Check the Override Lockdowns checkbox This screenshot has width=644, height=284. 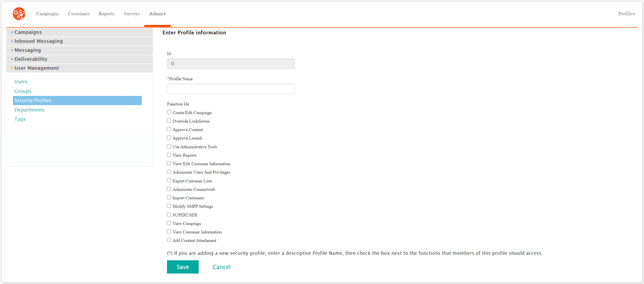click(x=169, y=121)
